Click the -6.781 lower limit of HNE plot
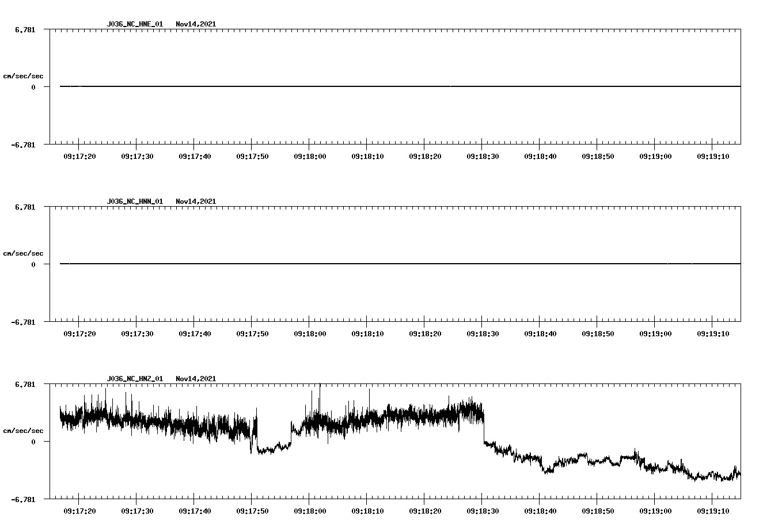Image resolution: width=782 pixels, height=532 pixels. tap(23, 145)
